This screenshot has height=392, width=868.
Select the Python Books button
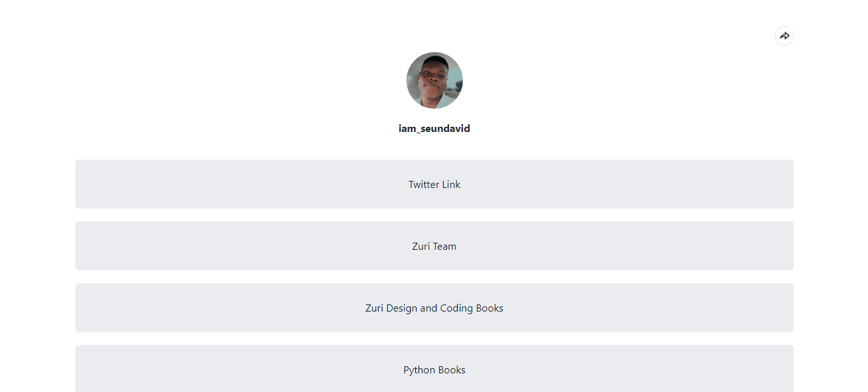pos(435,369)
